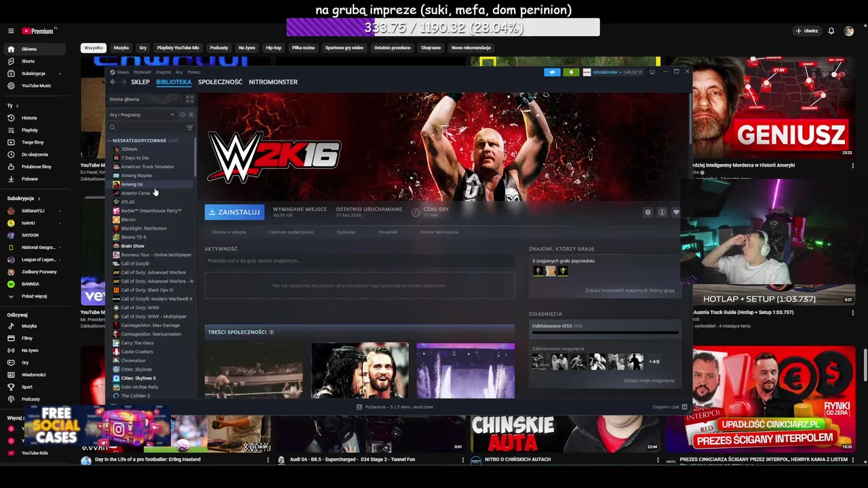Click the ZAINSTALUJ install button
The width and height of the screenshot is (868, 488).
tap(235, 212)
